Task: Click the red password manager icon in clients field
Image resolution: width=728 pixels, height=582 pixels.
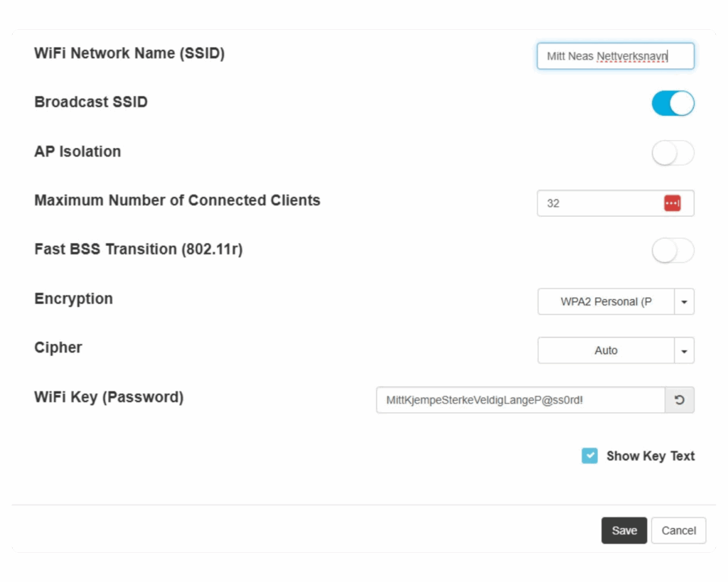Action: click(672, 203)
